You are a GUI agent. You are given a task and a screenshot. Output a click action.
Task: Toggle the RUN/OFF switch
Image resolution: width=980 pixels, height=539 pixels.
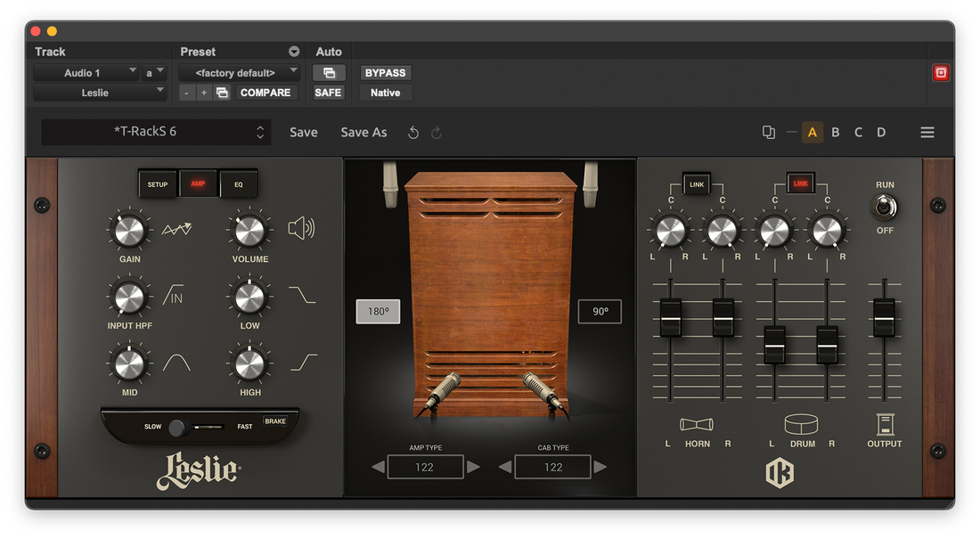point(884,207)
